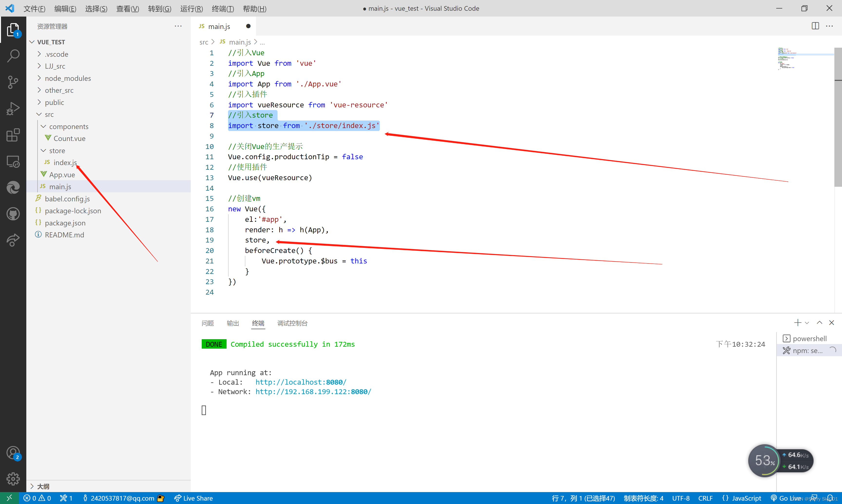This screenshot has width=842, height=504.
Task: Open the 文件(F) menu
Action: coord(34,9)
